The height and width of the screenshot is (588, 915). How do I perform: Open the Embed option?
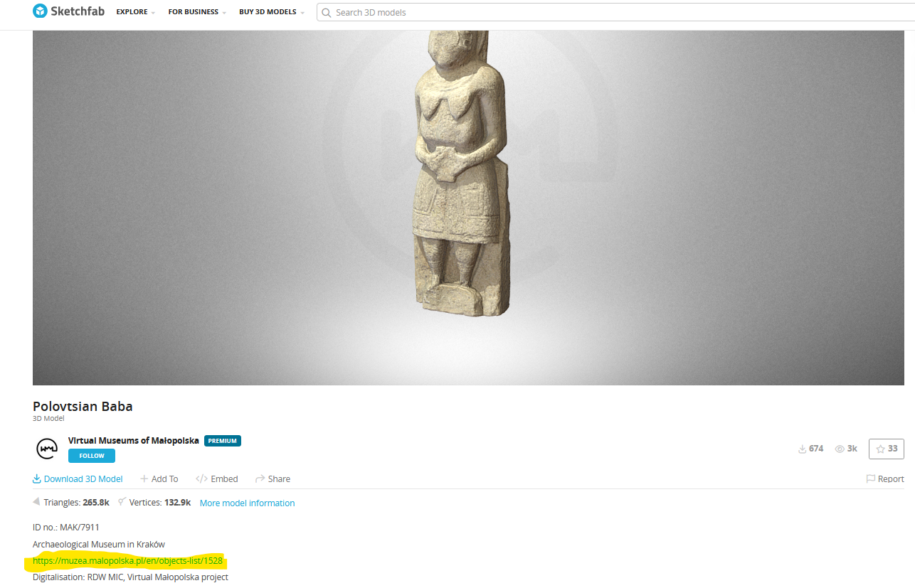tap(217, 479)
